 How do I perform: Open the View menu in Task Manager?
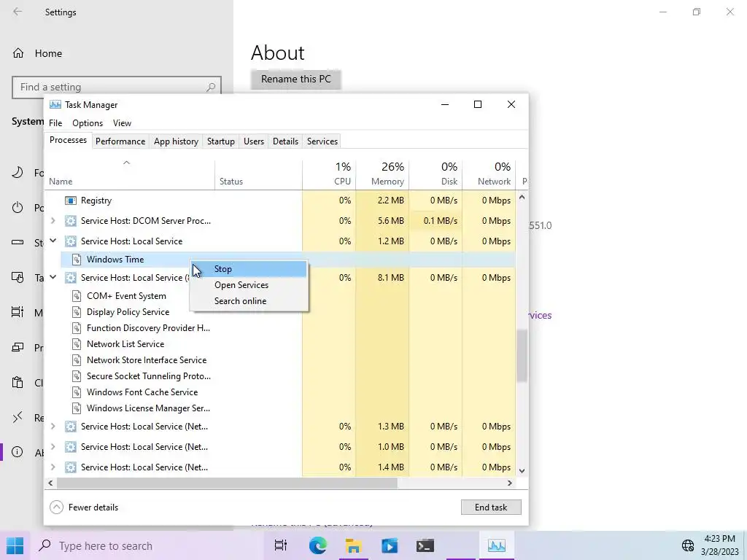click(122, 122)
